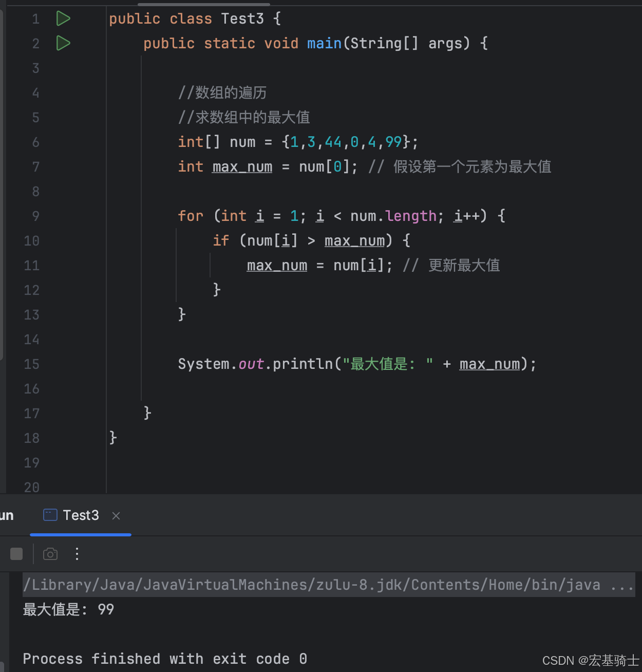The width and height of the screenshot is (642, 672).
Task: Select the Test3 console tab
Action: (x=80, y=515)
